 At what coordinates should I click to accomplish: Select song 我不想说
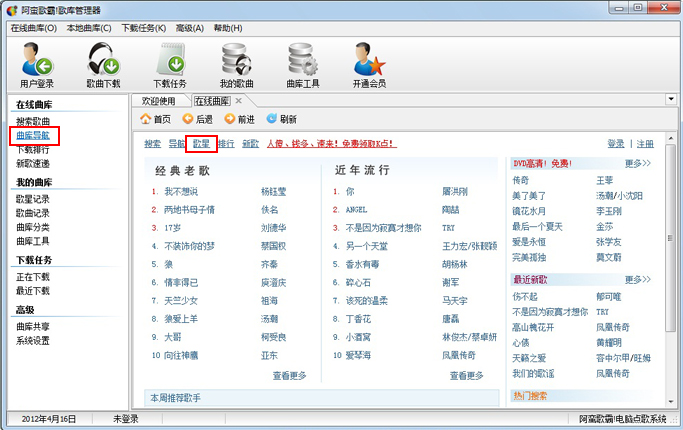tap(181, 192)
